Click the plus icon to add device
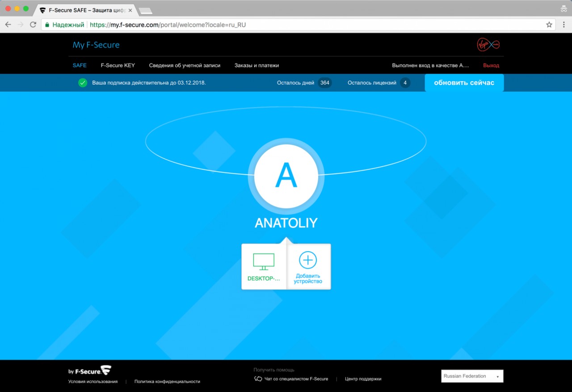 (308, 260)
